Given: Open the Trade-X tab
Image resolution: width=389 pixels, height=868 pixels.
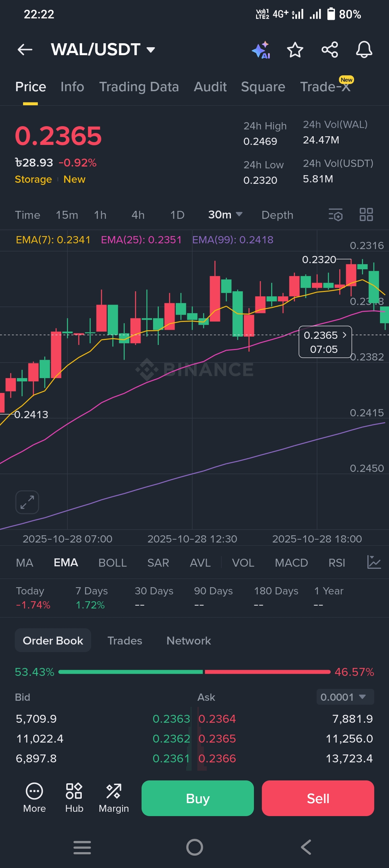Looking at the screenshot, I should click(326, 87).
